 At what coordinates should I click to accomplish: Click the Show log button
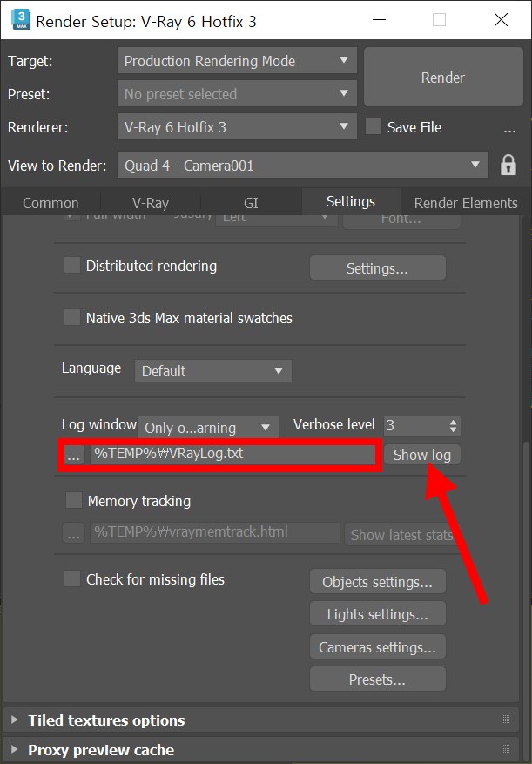[422, 455]
